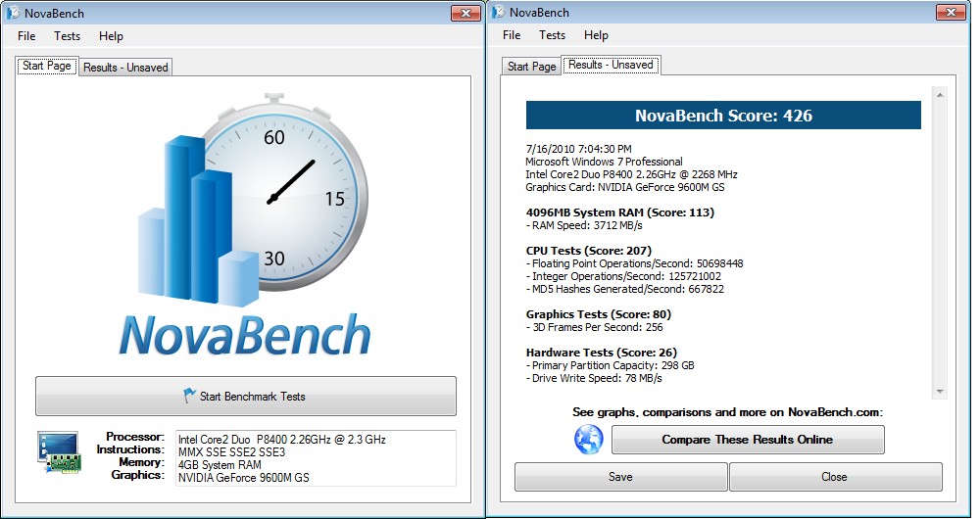Screen dimensions: 980x519
Task: Click the RAM Speed: 3712 MB/s line
Action: 584,225
